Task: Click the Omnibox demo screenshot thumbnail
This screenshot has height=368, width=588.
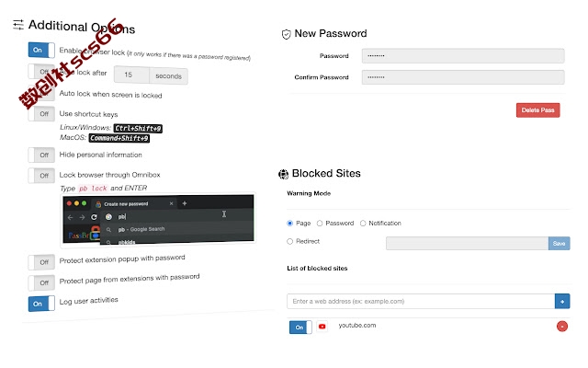Action: pos(158,219)
